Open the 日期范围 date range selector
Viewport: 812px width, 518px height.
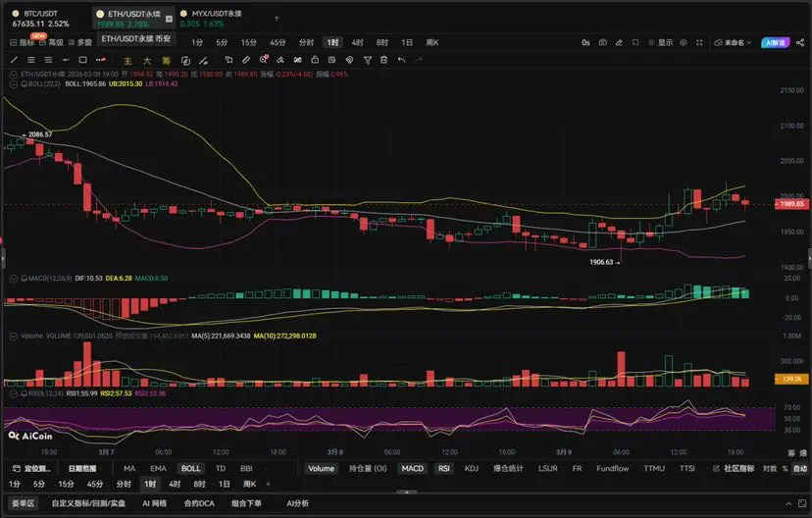(x=82, y=468)
